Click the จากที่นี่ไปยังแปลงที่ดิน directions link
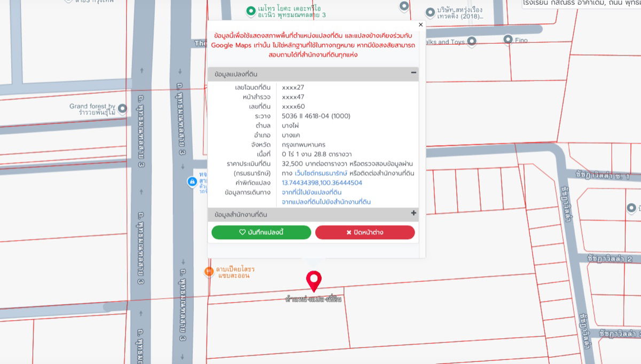Viewport: 641px width, 364px height. point(311,192)
